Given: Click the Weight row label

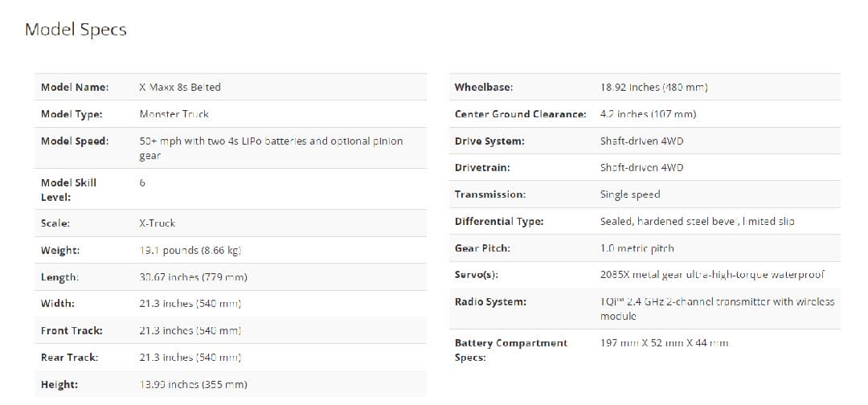Looking at the screenshot, I should [x=60, y=250].
